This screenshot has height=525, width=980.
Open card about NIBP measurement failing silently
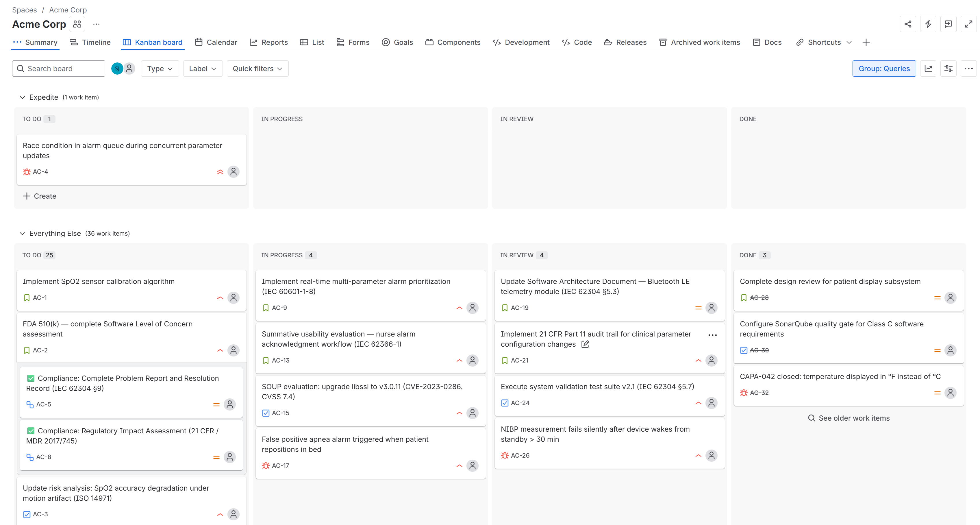coord(610,443)
